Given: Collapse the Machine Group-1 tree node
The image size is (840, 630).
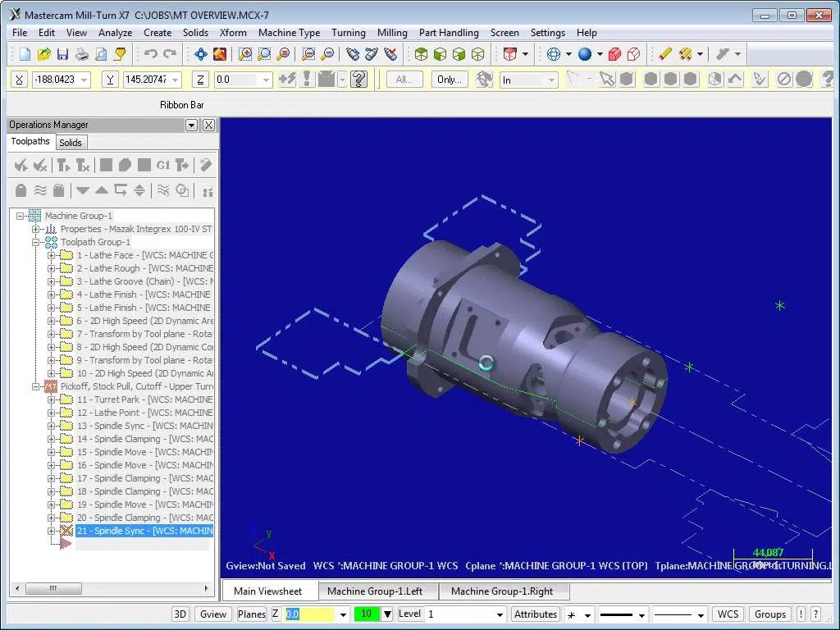Looking at the screenshot, I should [20, 216].
